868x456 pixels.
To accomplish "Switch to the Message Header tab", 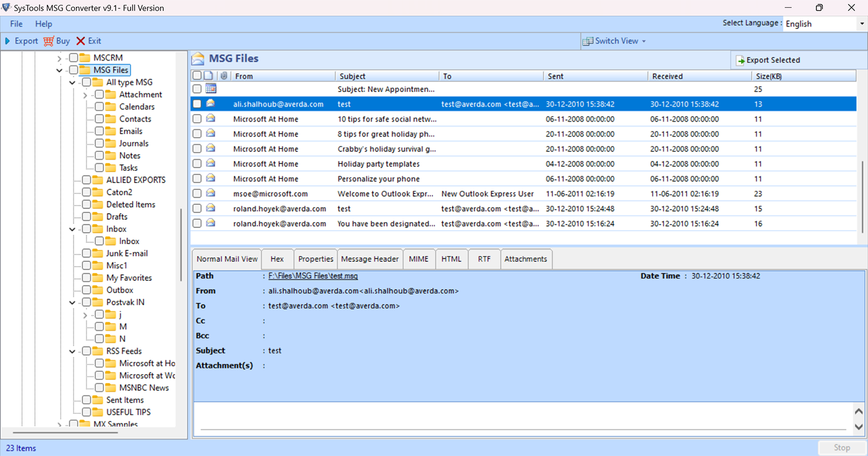I will (x=370, y=259).
